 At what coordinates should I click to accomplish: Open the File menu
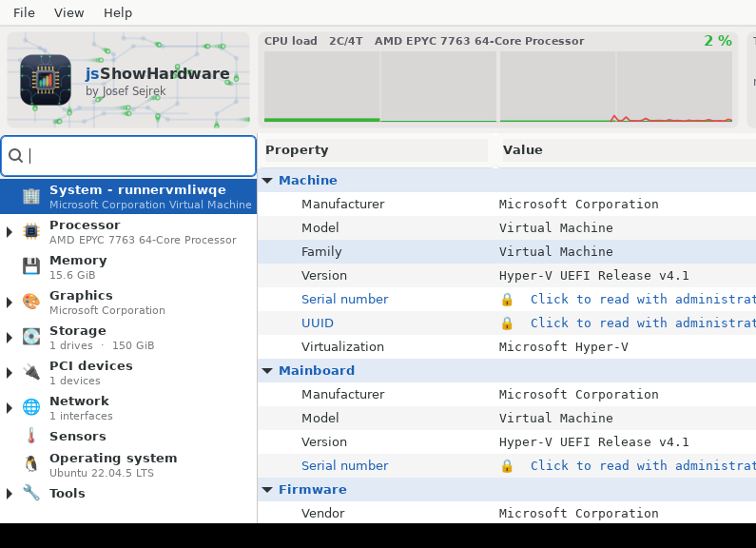pyautogui.click(x=24, y=12)
